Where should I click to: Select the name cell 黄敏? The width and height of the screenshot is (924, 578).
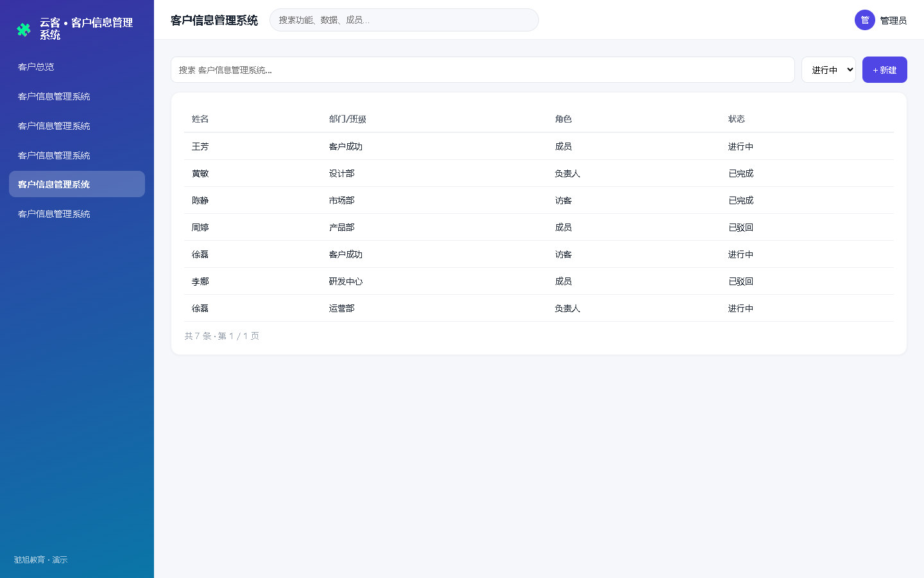(200, 173)
